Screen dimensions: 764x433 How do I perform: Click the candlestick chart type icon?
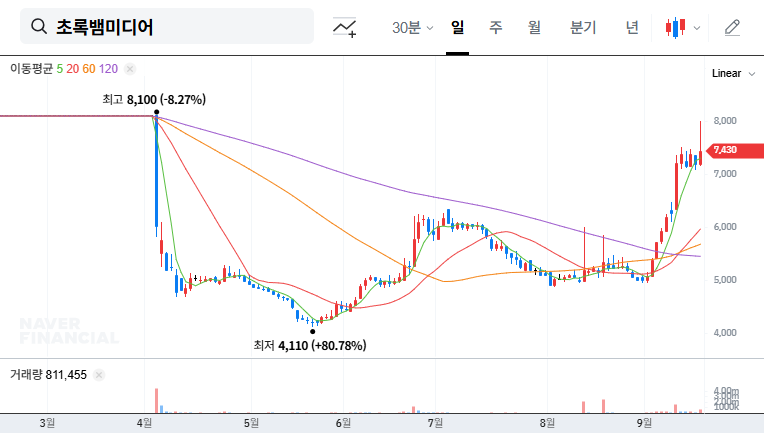676,28
